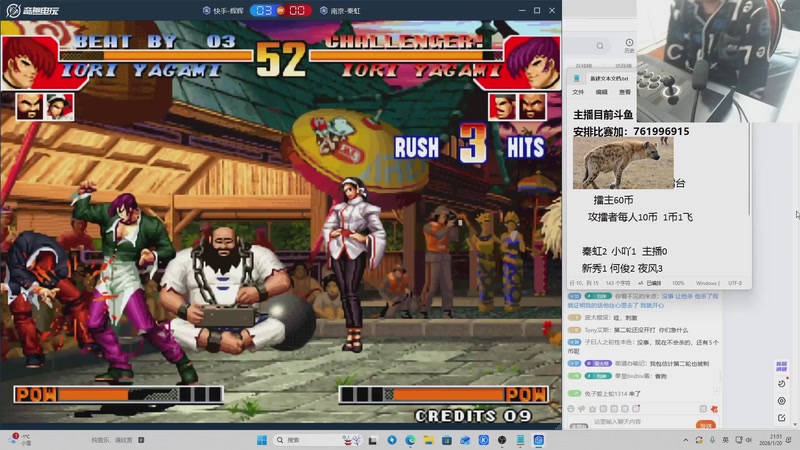Click the crown icon in chat toolbar
Image resolution: width=800 pixels, height=450 pixels.
[x=592, y=409]
